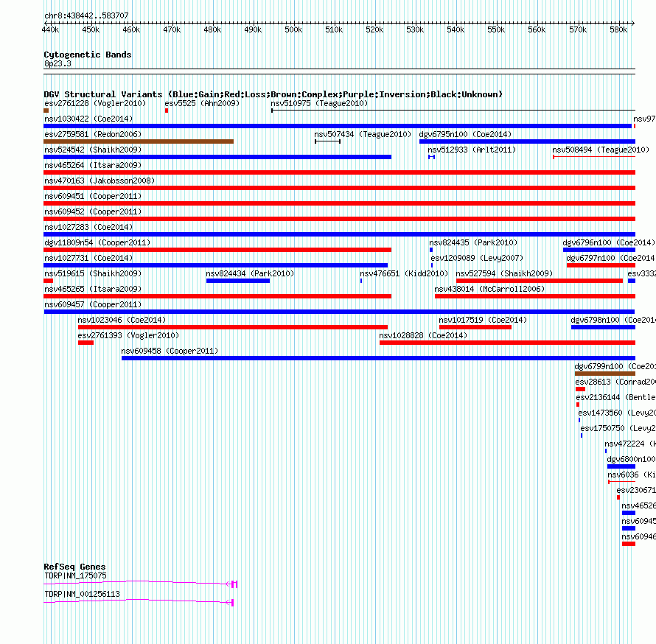Select the nsv465265 (Itsara2009) label
Image resolution: width=656 pixels, height=644 pixels.
pyautogui.click(x=93, y=289)
